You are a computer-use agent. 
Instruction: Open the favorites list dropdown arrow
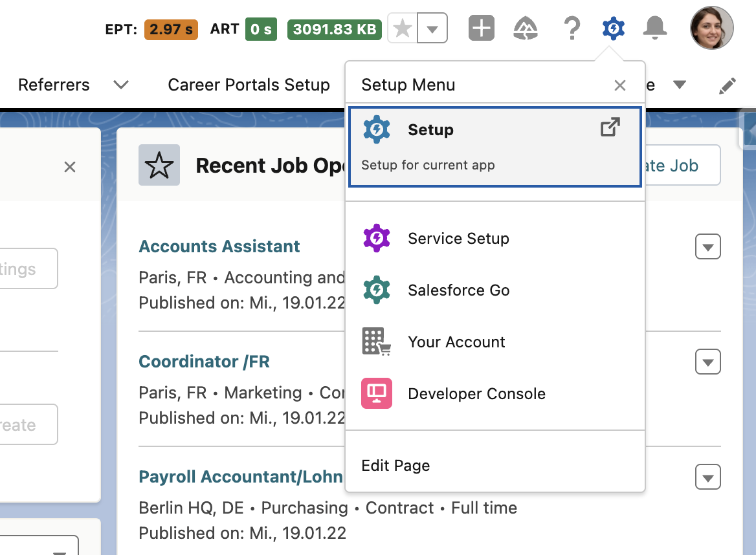(x=432, y=28)
